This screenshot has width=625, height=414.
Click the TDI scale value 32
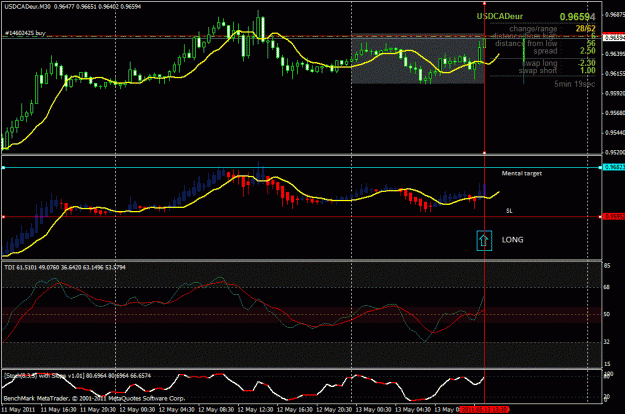[x=607, y=342]
